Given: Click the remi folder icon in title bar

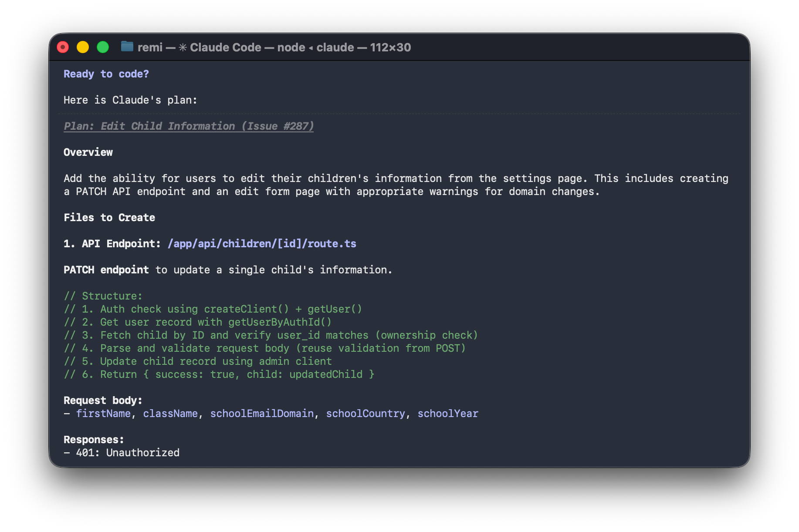Looking at the screenshot, I should (x=127, y=47).
